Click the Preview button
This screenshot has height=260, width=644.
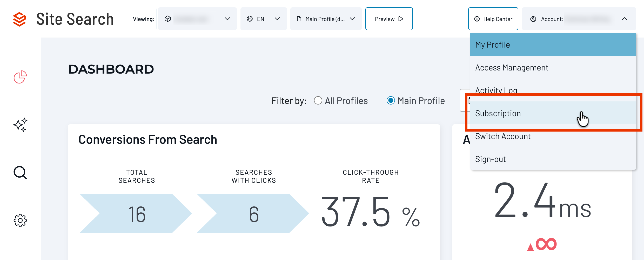click(x=389, y=19)
